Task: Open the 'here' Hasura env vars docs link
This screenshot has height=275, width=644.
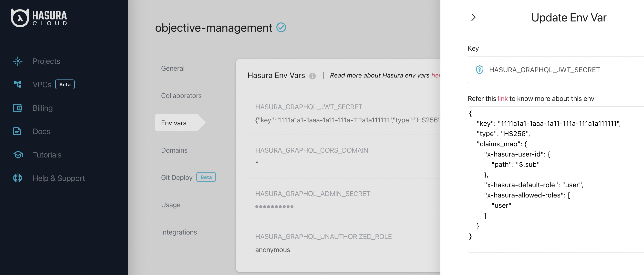Action: [x=436, y=75]
